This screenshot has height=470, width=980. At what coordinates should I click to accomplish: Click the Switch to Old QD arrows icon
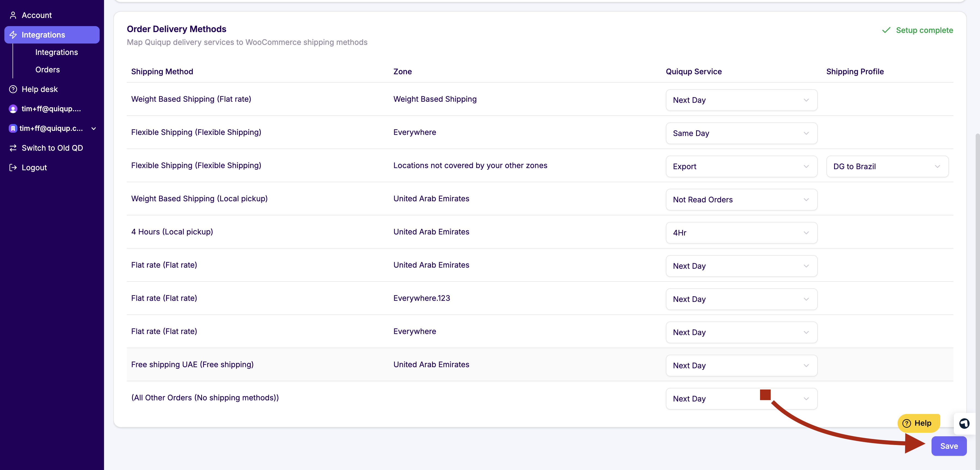13,148
